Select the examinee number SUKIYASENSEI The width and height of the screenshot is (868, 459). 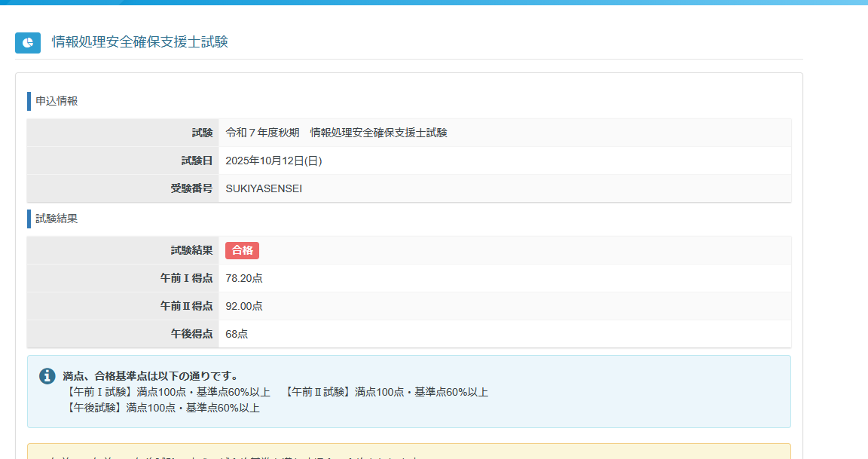point(264,189)
